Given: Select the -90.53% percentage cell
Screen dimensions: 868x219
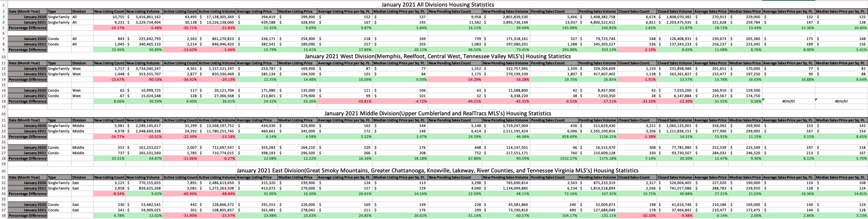Looking at the screenshot, I should [x=144, y=80].
